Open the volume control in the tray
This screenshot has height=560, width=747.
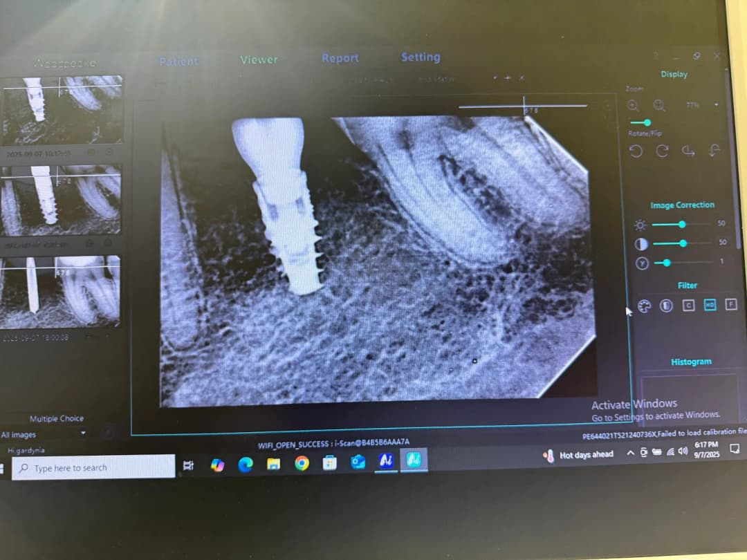pos(683,451)
